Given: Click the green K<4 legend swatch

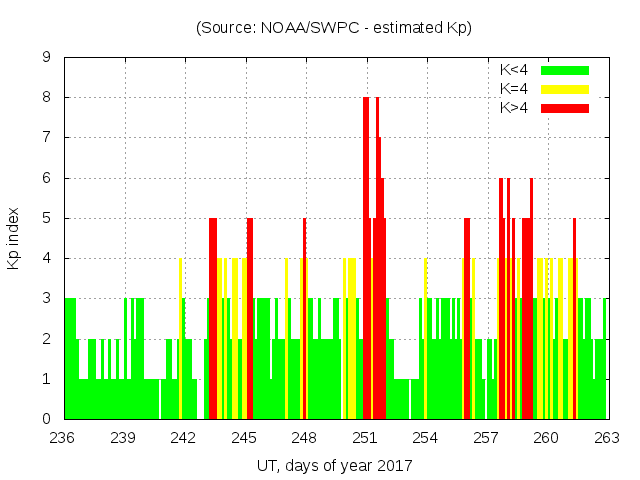Looking at the screenshot, I should click(564, 70).
